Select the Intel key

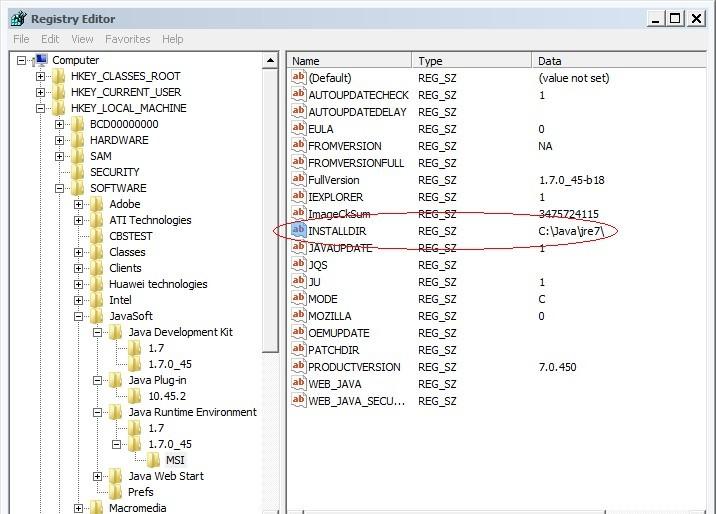(120, 300)
